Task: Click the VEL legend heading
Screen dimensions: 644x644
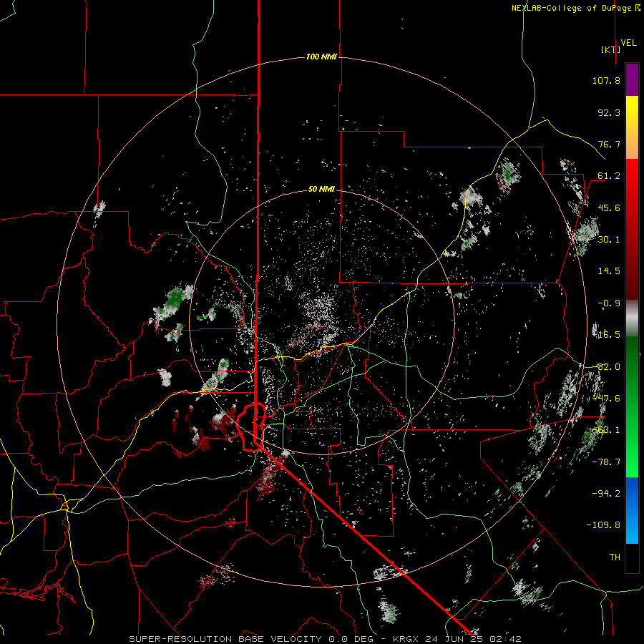Action: tap(628, 43)
